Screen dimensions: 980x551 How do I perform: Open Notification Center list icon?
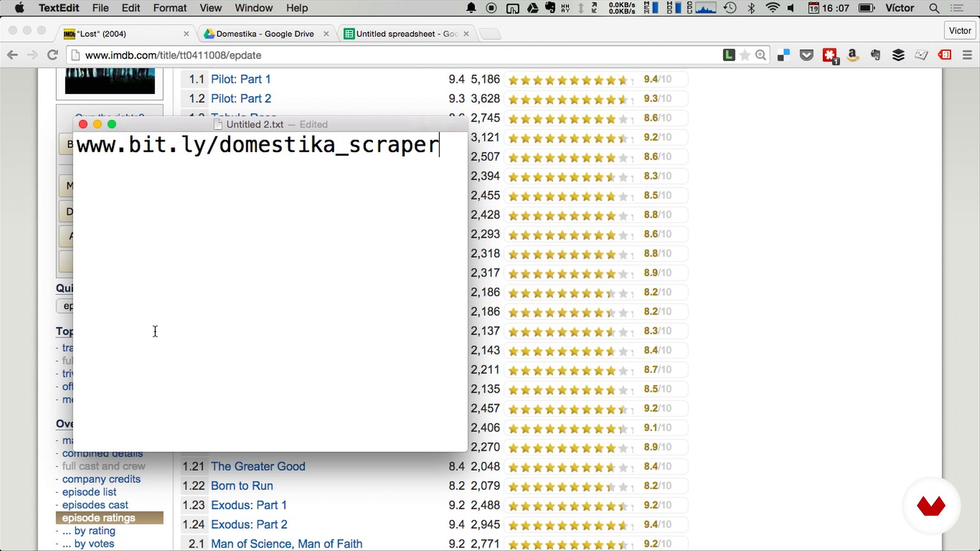click(957, 8)
